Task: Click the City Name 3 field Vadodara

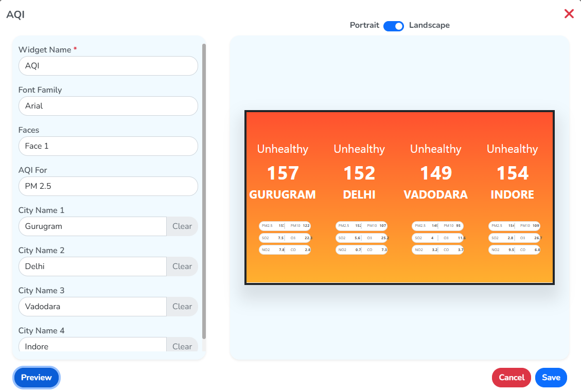Action: 93,307
